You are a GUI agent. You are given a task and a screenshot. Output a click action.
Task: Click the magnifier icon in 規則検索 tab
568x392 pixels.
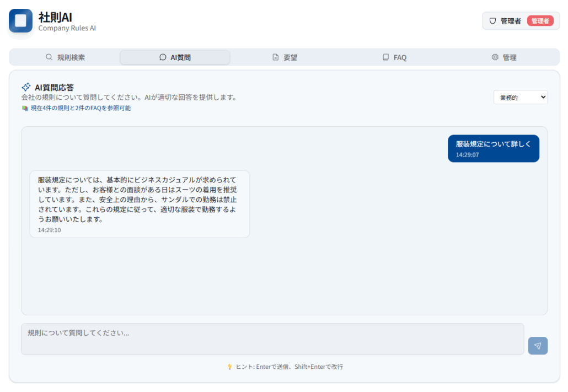(49, 57)
